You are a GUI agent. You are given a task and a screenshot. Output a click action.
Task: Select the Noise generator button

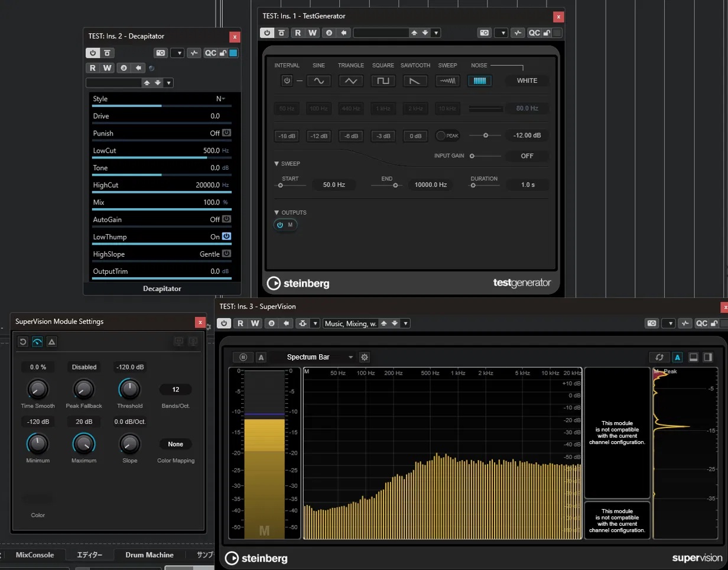480,80
